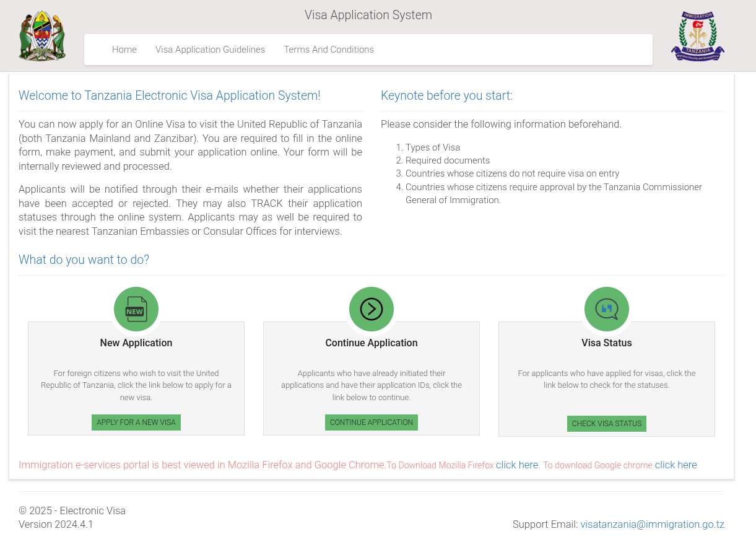Click the CHECK VISA STATUS button
The height and width of the screenshot is (547, 756).
tap(607, 424)
